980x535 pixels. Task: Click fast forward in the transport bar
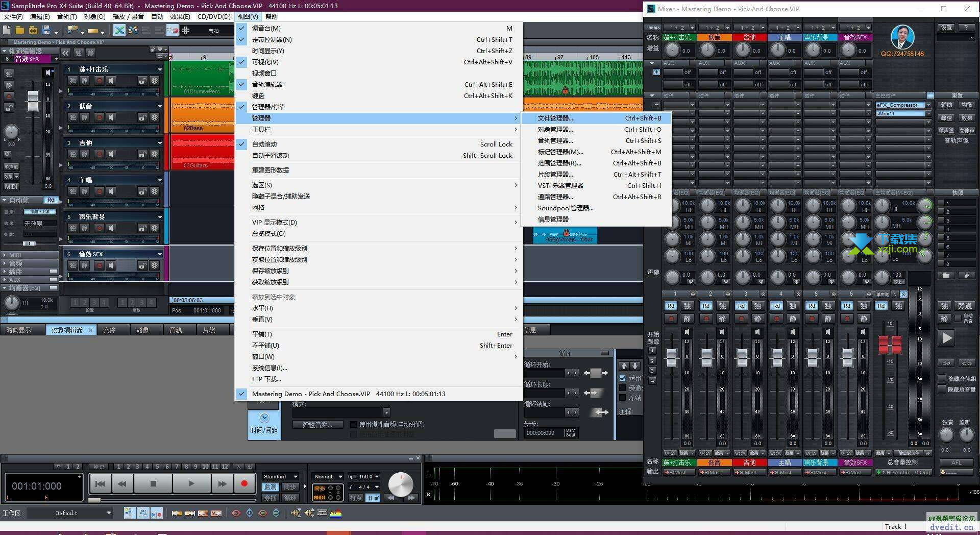(x=222, y=483)
